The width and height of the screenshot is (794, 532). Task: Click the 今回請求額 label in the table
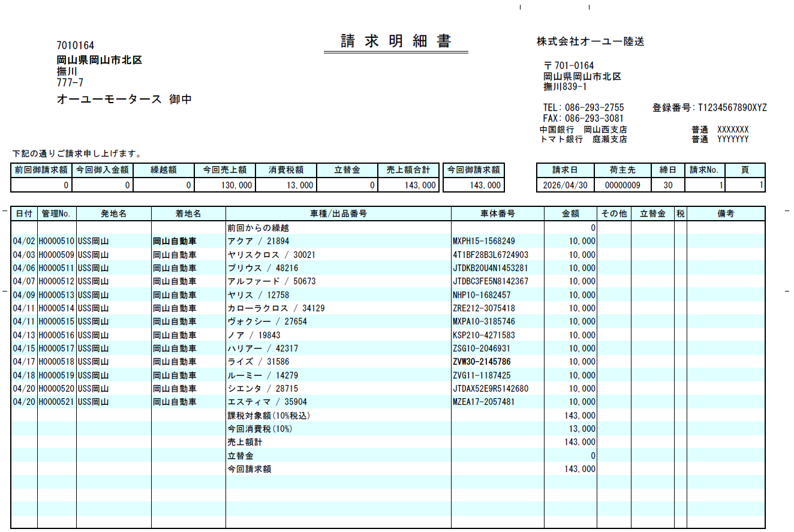249,469
